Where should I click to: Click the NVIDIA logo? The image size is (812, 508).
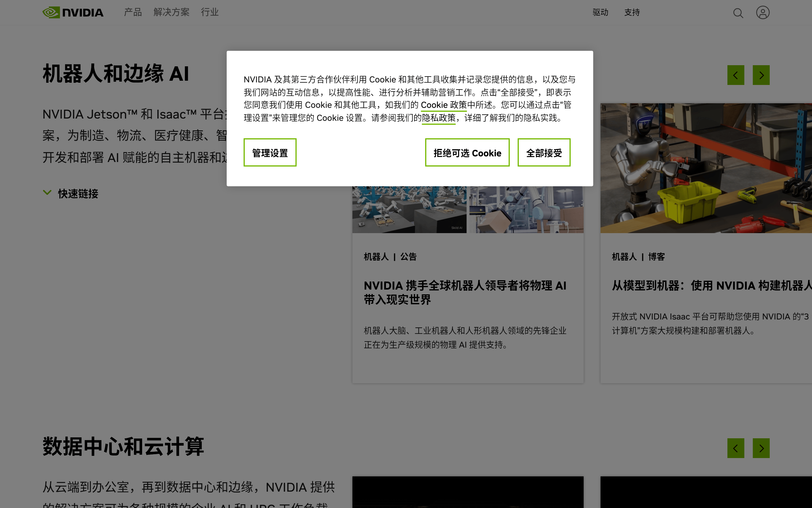click(x=73, y=12)
